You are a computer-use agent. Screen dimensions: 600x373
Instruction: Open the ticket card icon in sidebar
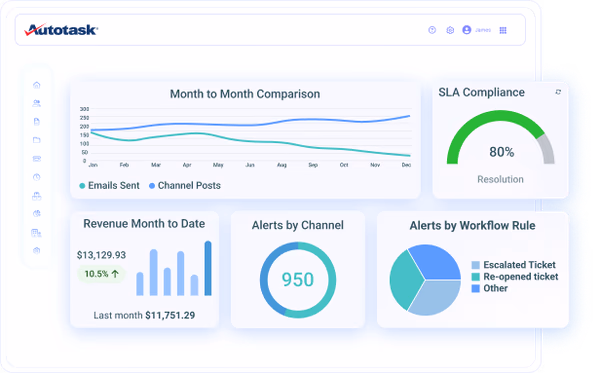pos(37,158)
